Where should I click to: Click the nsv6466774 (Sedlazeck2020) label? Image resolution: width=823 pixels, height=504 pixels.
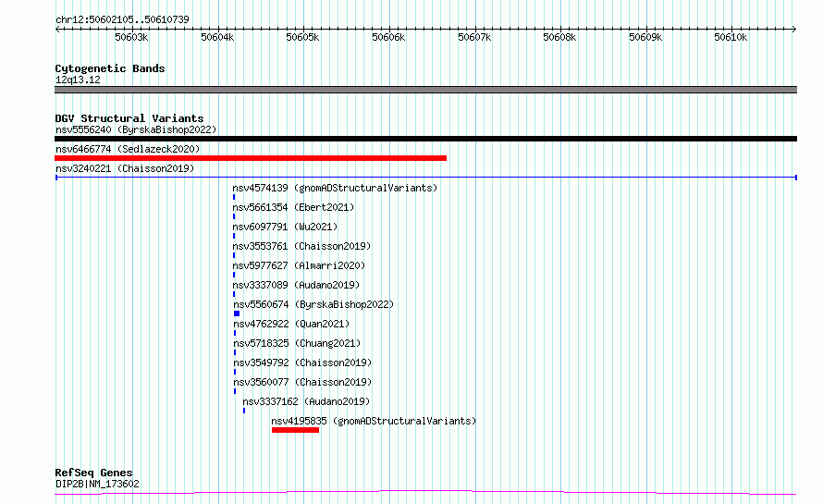[128, 149]
